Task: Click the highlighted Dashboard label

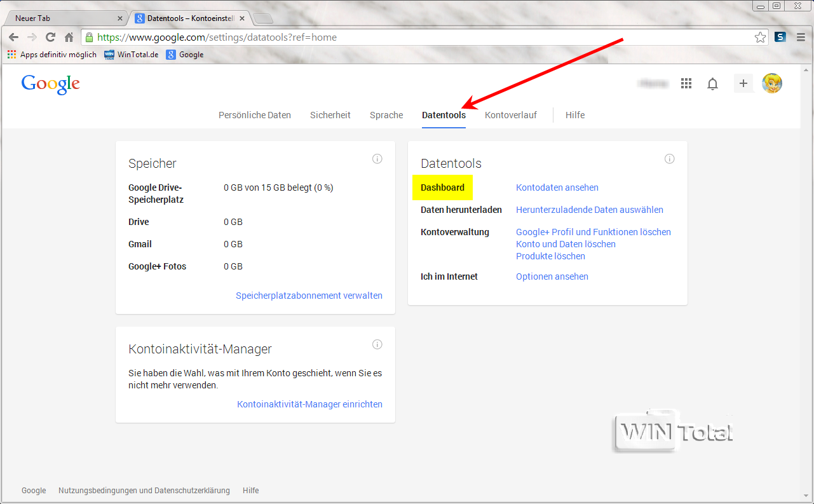Action: tap(442, 187)
